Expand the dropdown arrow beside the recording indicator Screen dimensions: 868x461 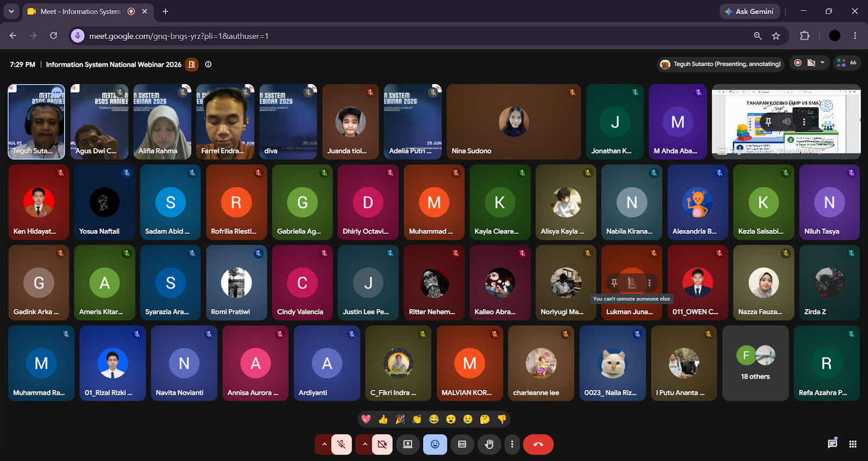pos(823,63)
